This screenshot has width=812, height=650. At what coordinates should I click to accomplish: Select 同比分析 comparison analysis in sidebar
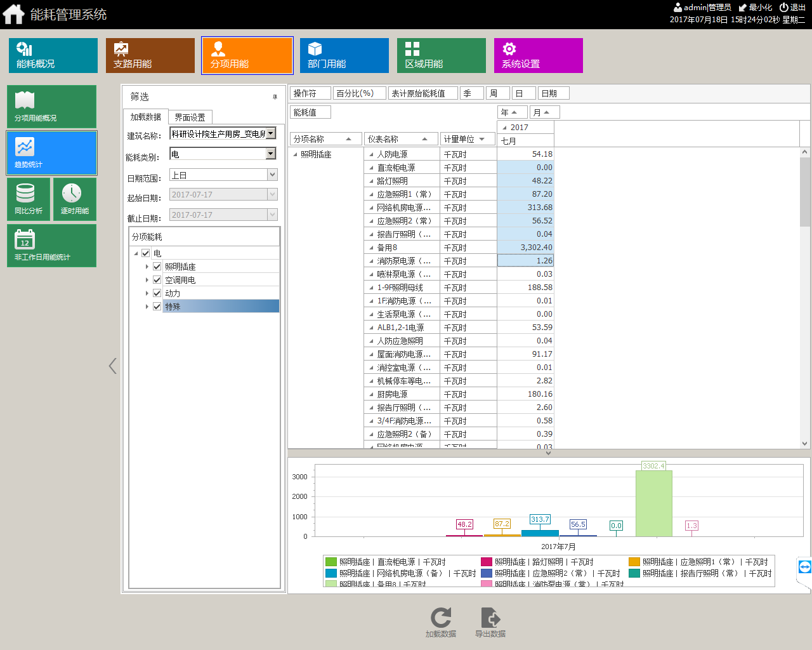(x=29, y=199)
